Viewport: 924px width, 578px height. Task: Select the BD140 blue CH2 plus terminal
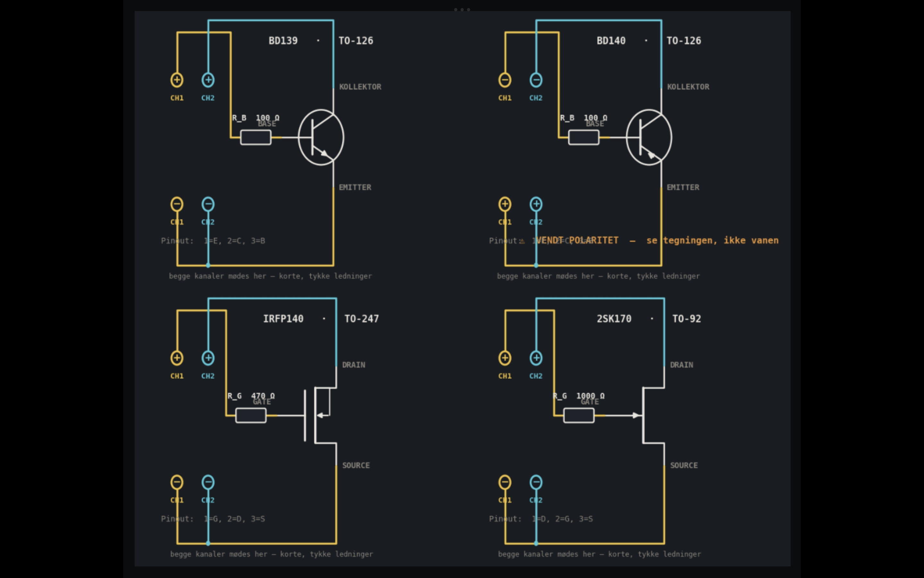pos(536,204)
